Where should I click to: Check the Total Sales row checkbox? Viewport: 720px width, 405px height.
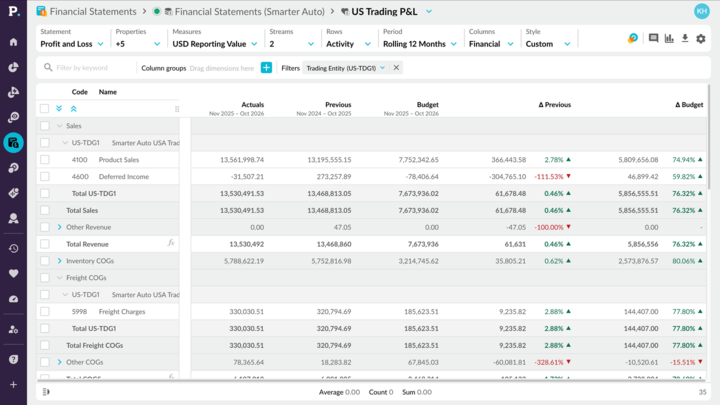(x=45, y=210)
